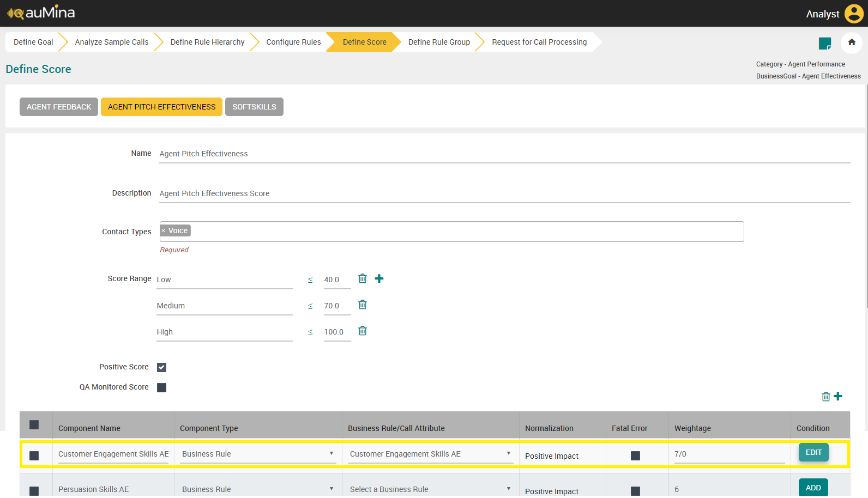Open the Analyst user profile icon
The height and width of the screenshot is (498, 868).
click(854, 14)
